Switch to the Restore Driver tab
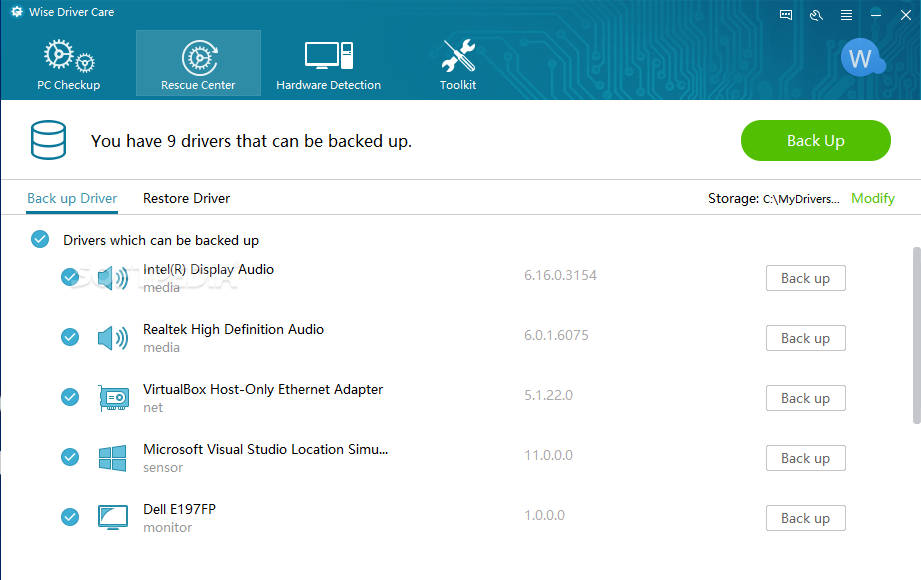Image resolution: width=921 pixels, height=580 pixels. click(186, 199)
